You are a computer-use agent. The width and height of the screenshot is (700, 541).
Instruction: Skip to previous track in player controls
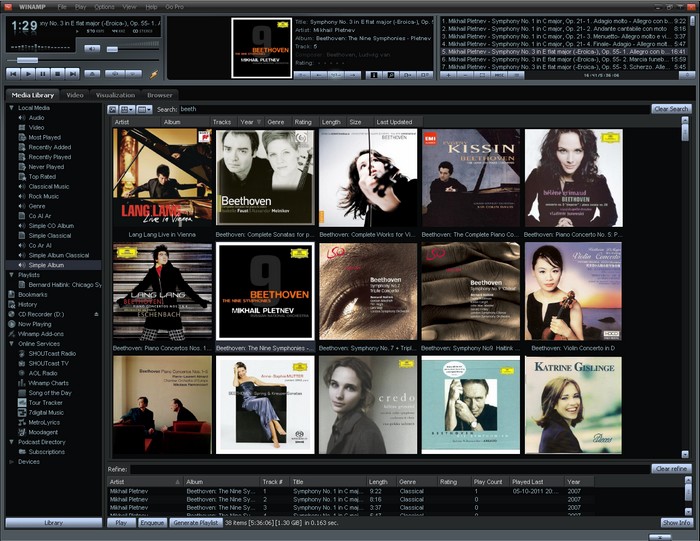(13, 74)
